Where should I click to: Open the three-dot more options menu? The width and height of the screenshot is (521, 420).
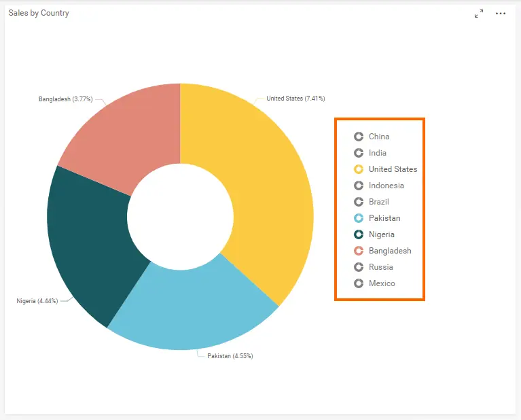pyautogui.click(x=501, y=14)
